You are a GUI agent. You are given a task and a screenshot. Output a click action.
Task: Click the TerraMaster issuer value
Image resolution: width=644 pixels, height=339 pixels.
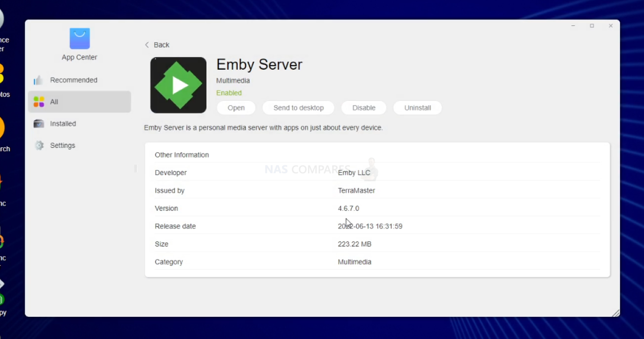tap(356, 191)
